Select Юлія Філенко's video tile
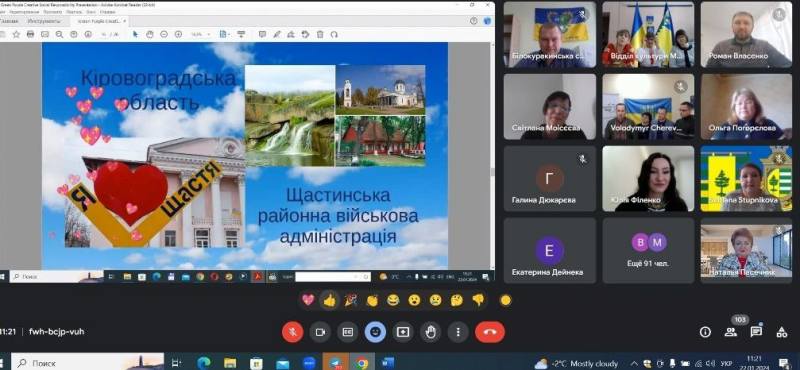The image size is (800, 370). tap(648, 179)
